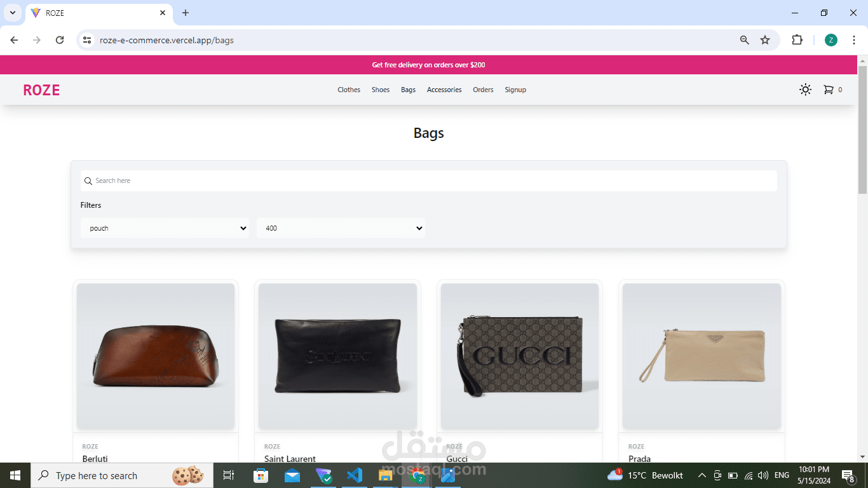The height and width of the screenshot is (488, 868).
Task: Open the Berluti brown pouch image
Action: 156,356
